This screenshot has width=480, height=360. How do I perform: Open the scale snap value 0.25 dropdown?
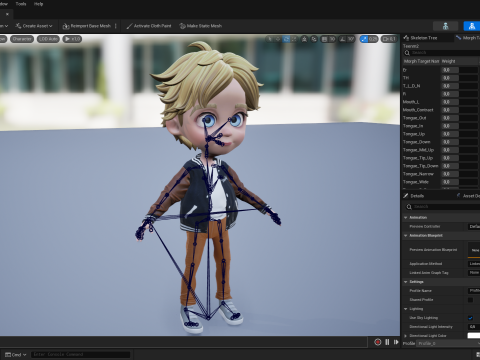[373, 39]
